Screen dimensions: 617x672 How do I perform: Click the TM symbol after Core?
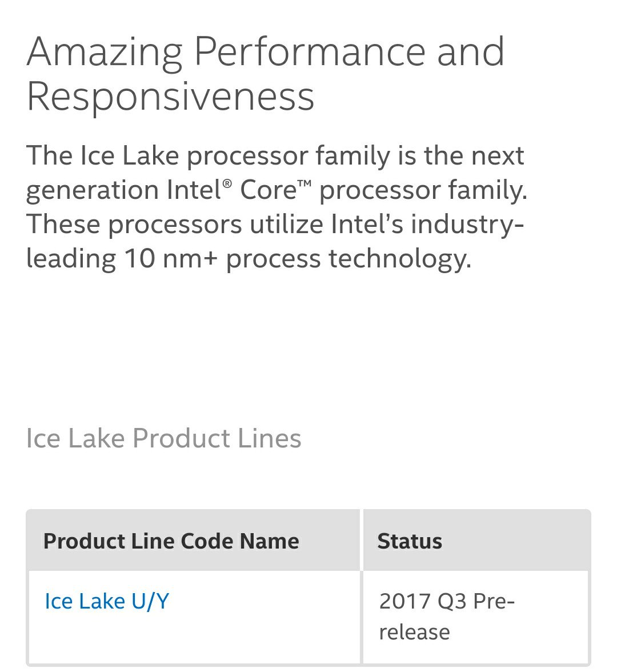pyautogui.click(x=304, y=184)
